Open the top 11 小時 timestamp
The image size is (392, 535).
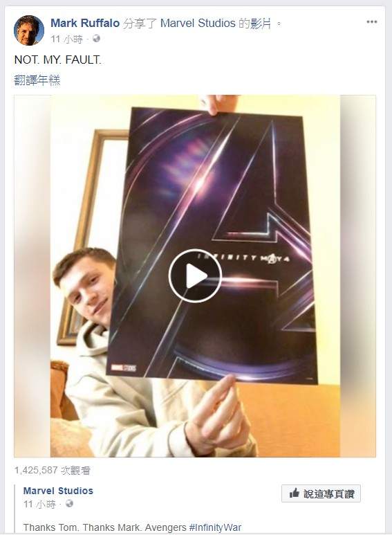(66, 39)
